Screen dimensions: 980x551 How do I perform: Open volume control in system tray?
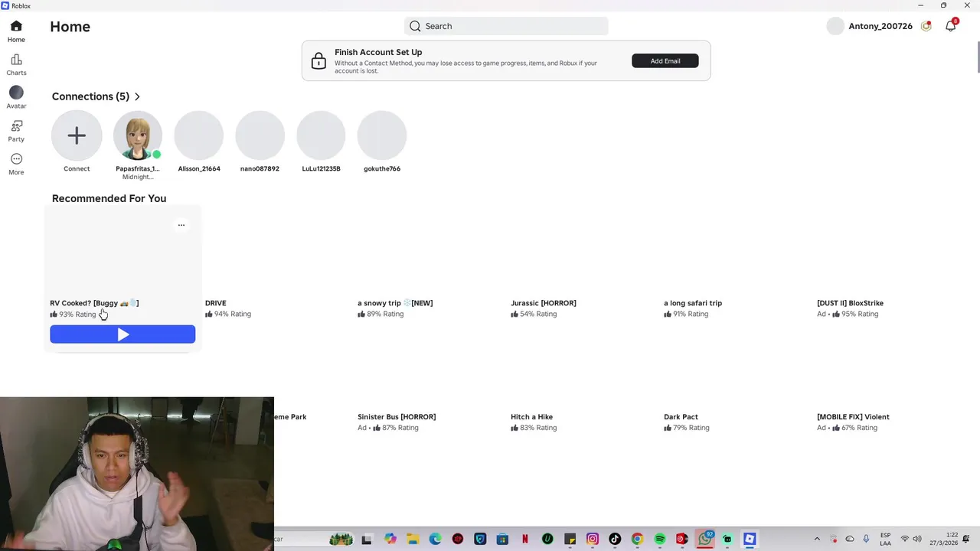(x=917, y=539)
